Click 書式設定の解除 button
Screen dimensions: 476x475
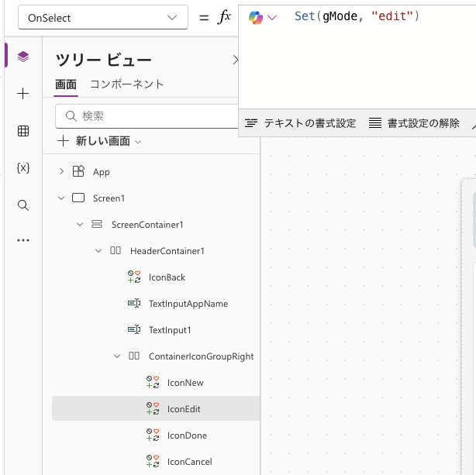414,123
